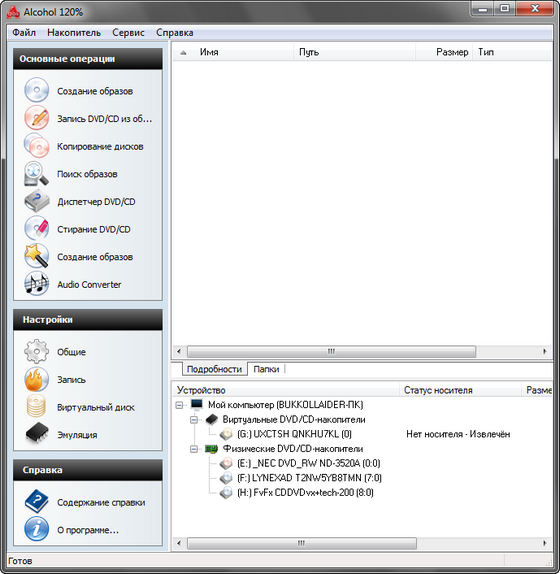Click the drive icon of (F:) LYNEXAD
Viewport: 560px width, 574px height.
point(226,478)
